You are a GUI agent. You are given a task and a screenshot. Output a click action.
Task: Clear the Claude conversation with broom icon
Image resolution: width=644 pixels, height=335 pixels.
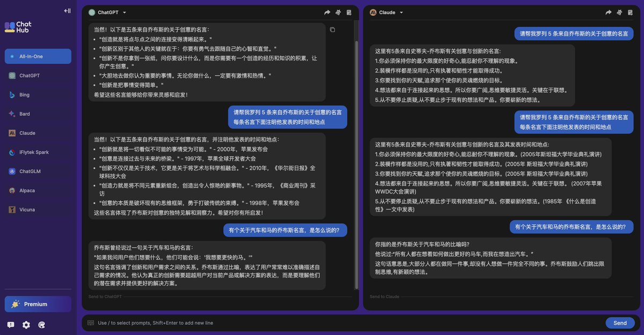(619, 12)
